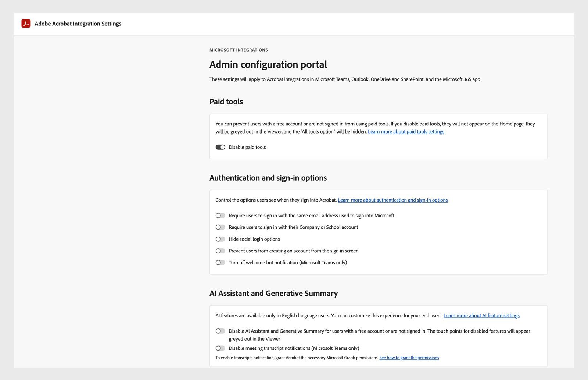Click the "MICROSOFT INTEGRATIONS" label
The width and height of the screenshot is (588, 380).
(x=238, y=50)
